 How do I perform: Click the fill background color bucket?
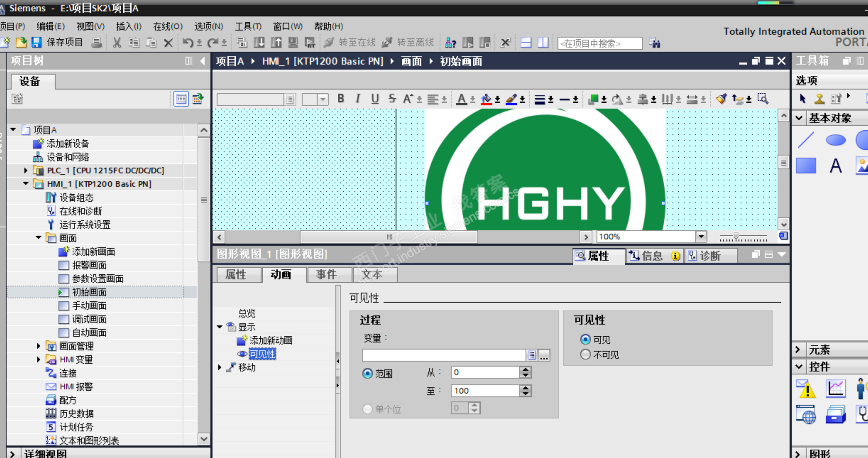[486, 99]
